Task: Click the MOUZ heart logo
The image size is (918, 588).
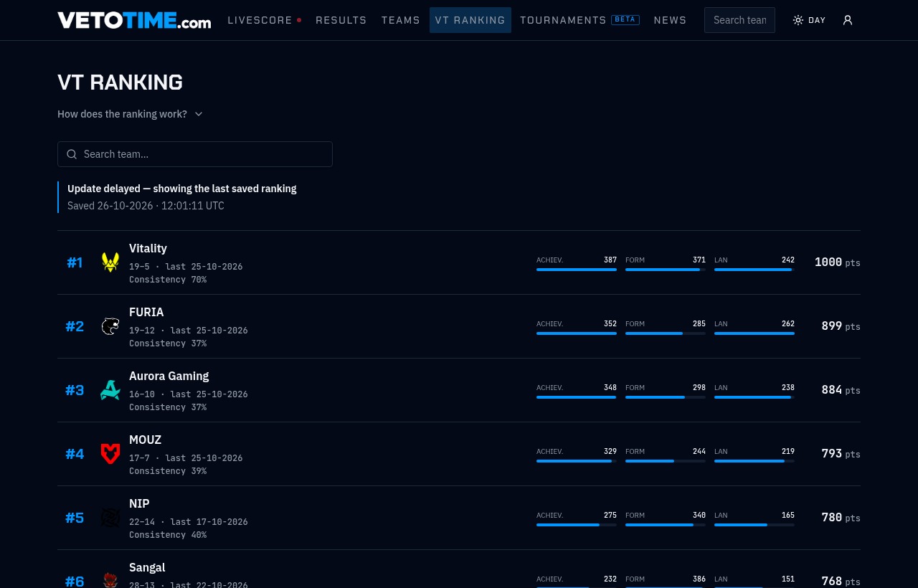Action: coord(110,454)
